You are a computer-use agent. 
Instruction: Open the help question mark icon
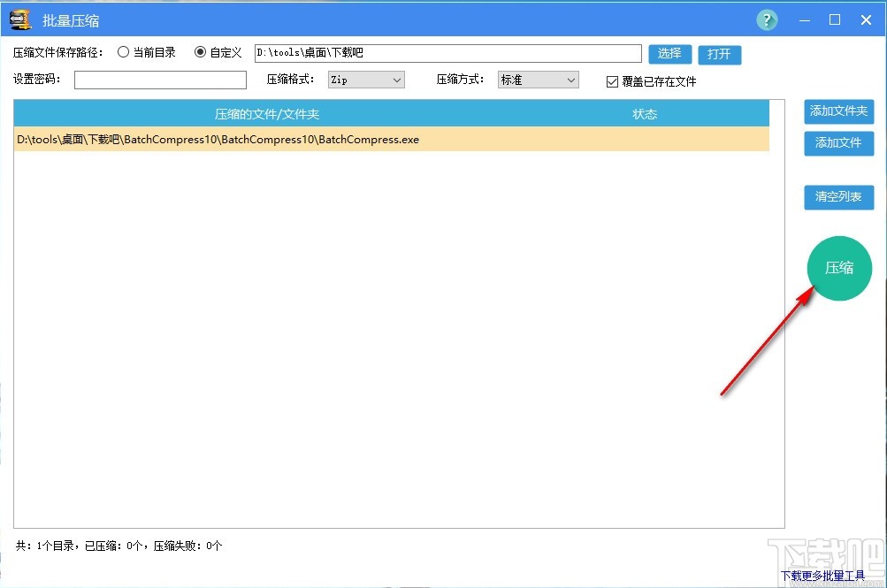click(x=766, y=19)
